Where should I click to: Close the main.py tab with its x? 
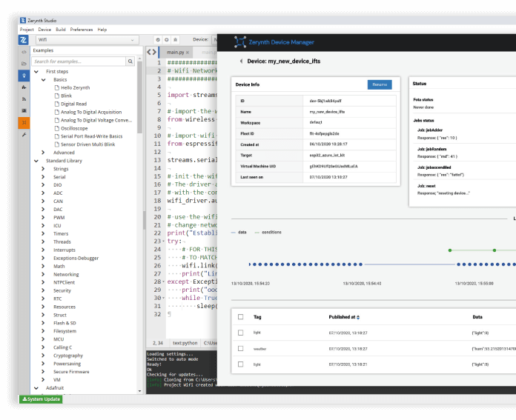point(188,53)
